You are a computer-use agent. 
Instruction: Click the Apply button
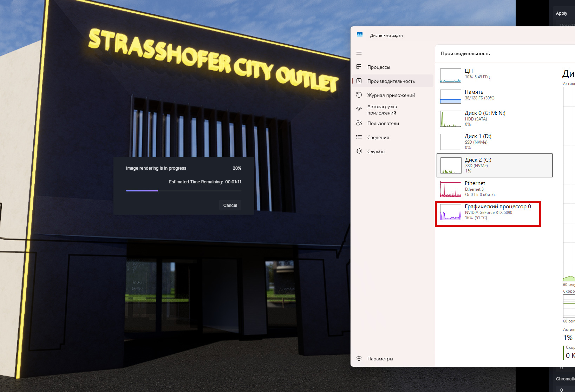pyautogui.click(x=561, y=13)
